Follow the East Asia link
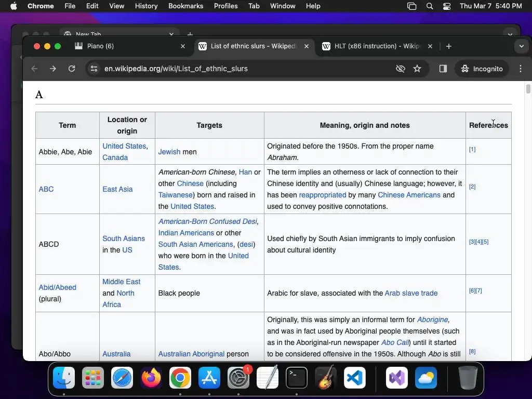 click(117, 189)
